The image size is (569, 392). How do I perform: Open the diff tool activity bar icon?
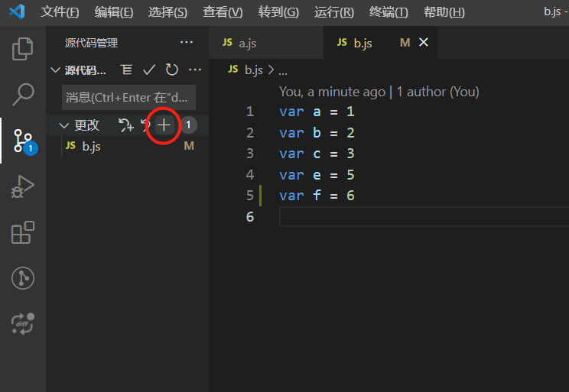click(x=22, y=324)
